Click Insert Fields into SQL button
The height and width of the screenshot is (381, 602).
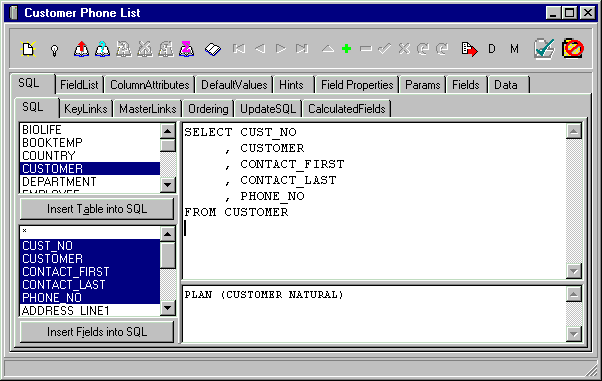(97, 332)
